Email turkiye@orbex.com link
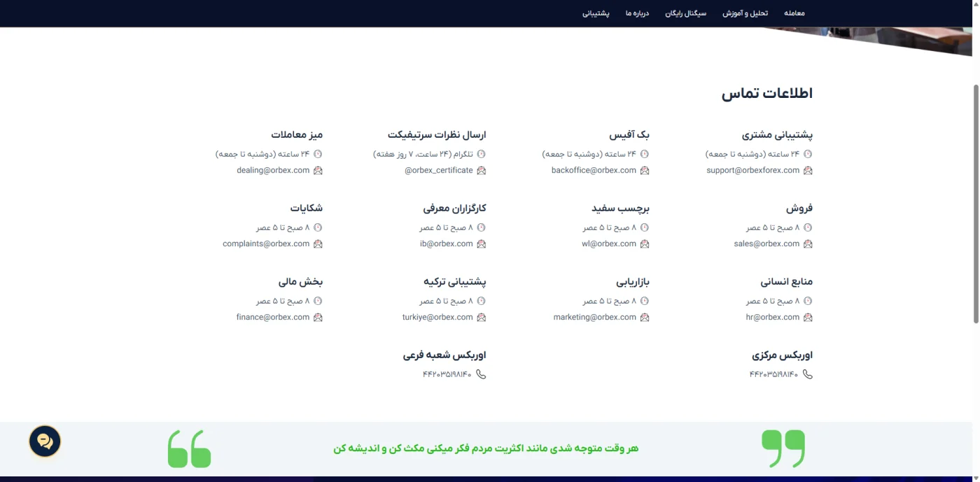The width and height of the screenshot is (980, 482). click(x=437, y=318)
